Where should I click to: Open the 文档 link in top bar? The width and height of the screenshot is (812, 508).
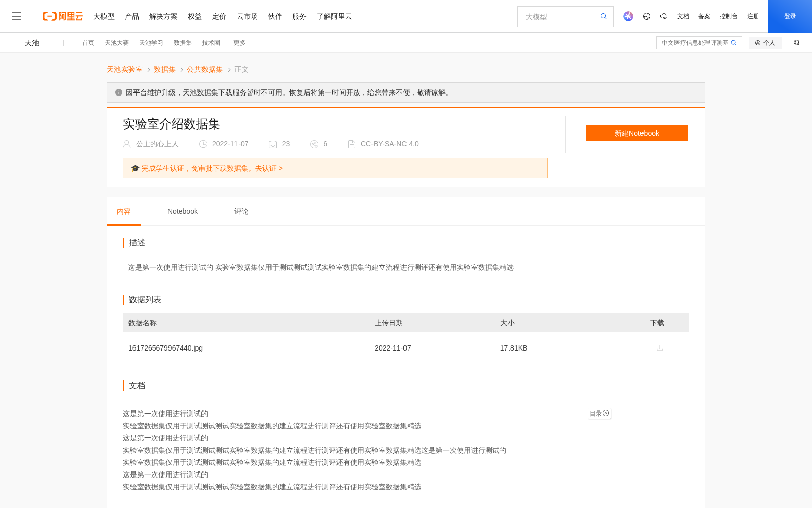click(x=683, y=16)
